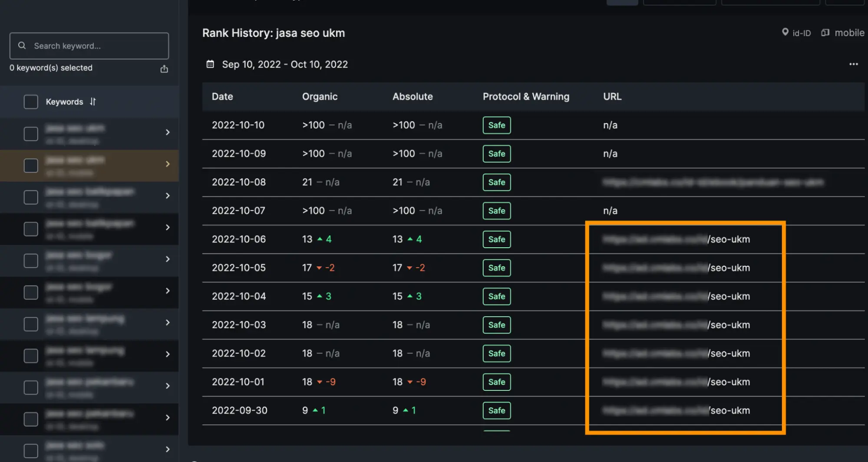This screenshot has width=868, height=462.
Task: Click the red down arrow in Organic for 2022-10-05
Action: click(x=319, y=268)
